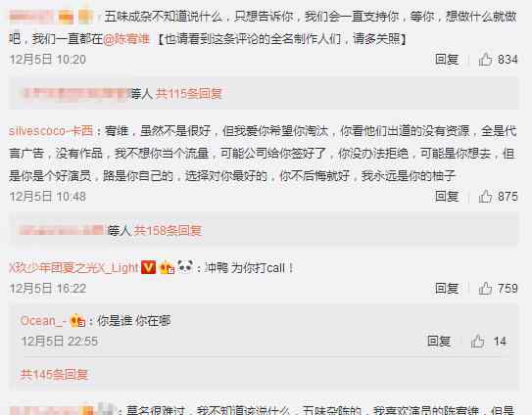Reply to Ocean_-'s 22:55 comment
Screen dimensions: 532x415
click(x=439, y=341)
